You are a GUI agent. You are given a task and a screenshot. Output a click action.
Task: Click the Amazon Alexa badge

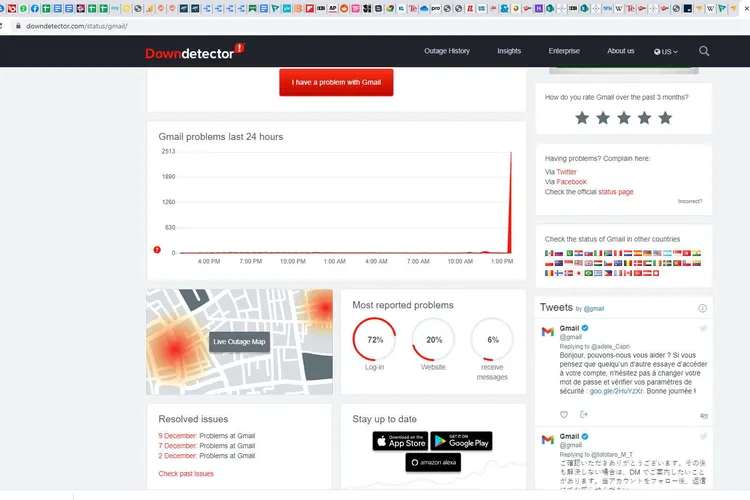pyautogui.click(x=433, y=463)
